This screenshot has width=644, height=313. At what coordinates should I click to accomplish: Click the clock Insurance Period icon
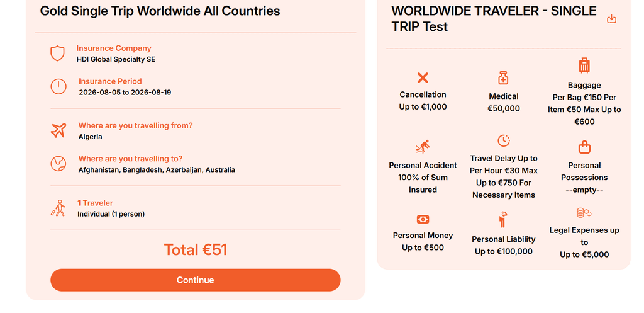(58, 86)
